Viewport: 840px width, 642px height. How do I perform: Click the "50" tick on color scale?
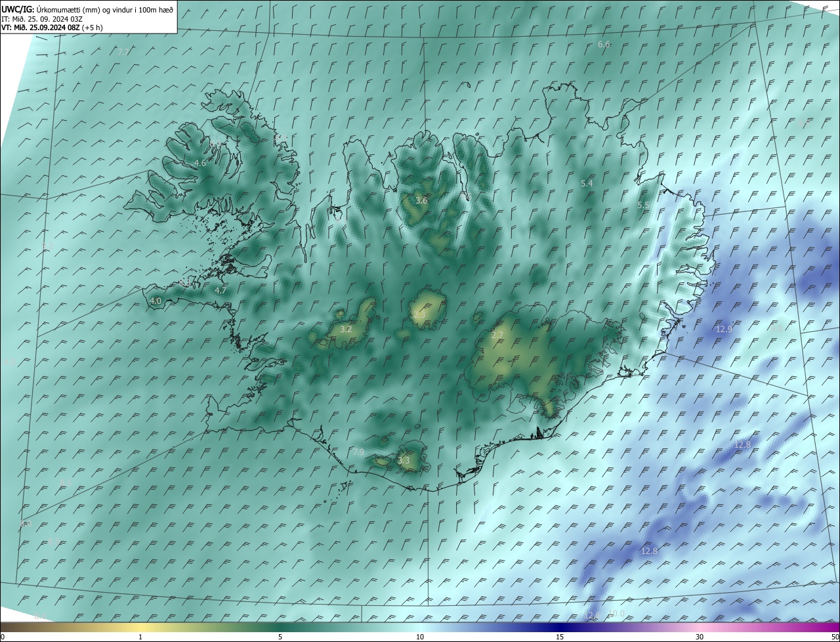click(x=835, y=637)
